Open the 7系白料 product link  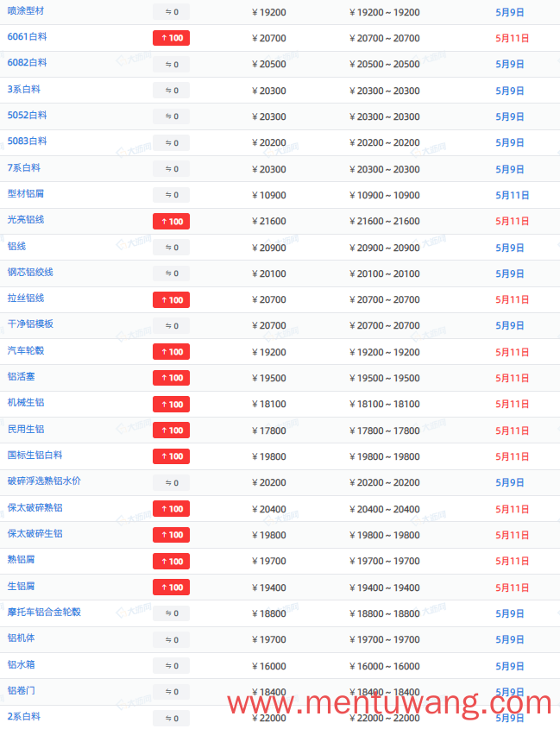(x=23, y=168)
